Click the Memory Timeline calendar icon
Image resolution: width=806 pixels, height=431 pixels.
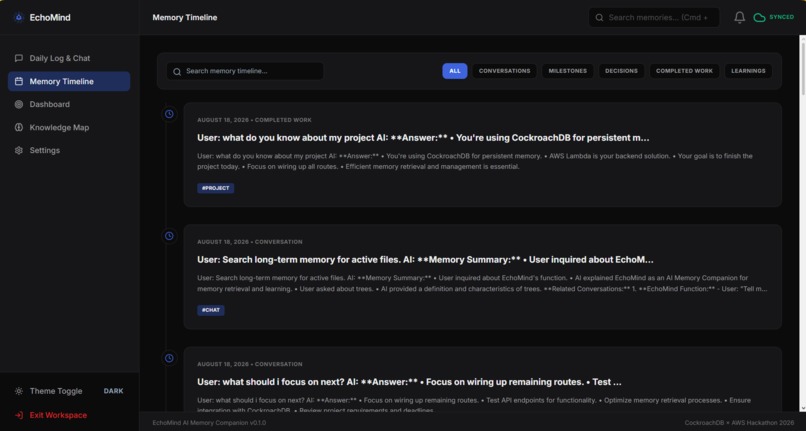[x=19, y=81]
